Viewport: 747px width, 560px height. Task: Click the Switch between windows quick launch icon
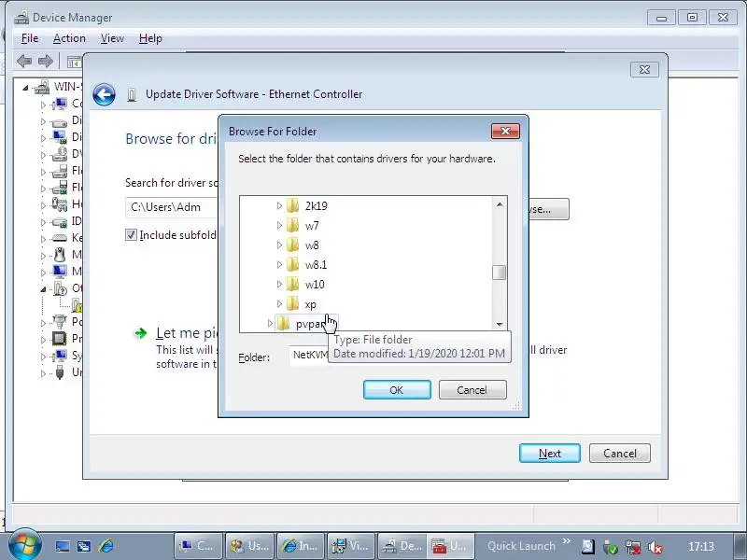(x=84, y=546)
